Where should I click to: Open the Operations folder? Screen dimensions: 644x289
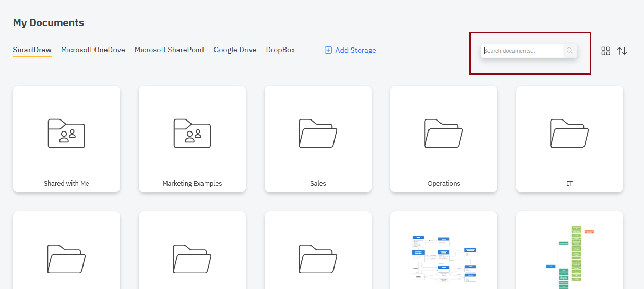444,139
